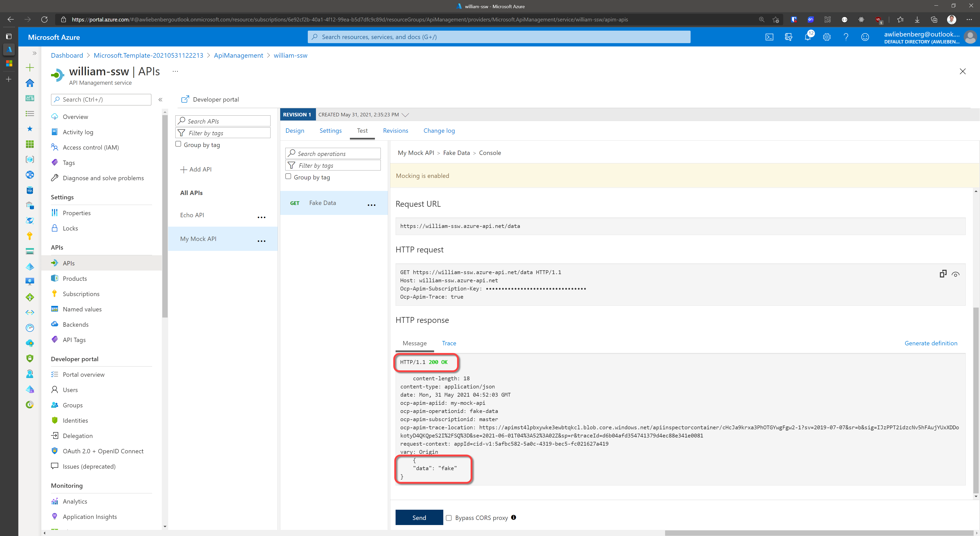980x536 pixels.
Task: Enable the Bypass CORS proxy checkbox
Action: [449, 518]
